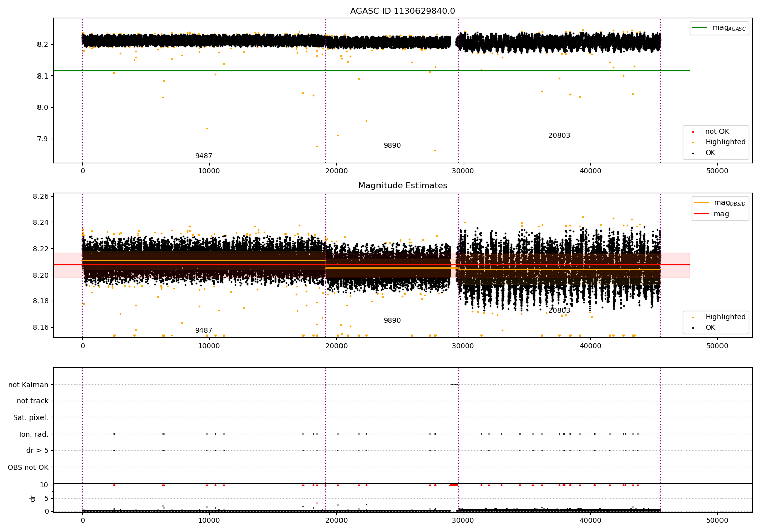The image size is (760, 532).
Task: Click the 10000 x-tick under the top plot
Action: [x=209, y=171]
